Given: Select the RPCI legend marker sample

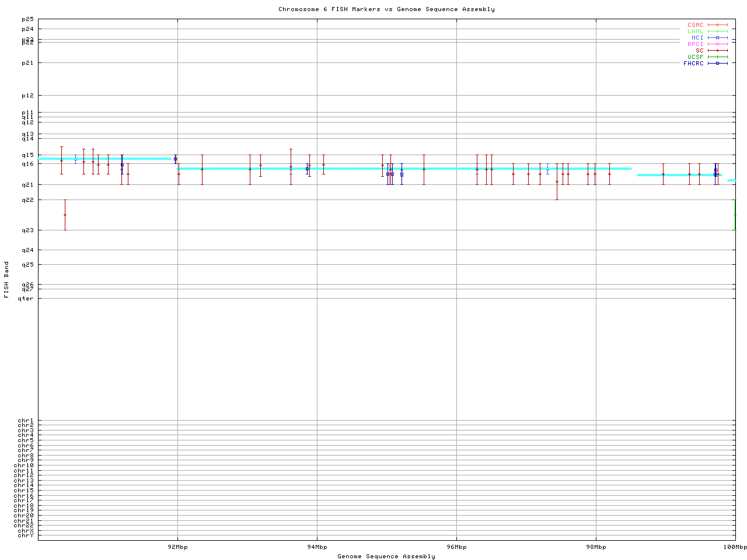Looking at the screenshot, I should [717, 44].
